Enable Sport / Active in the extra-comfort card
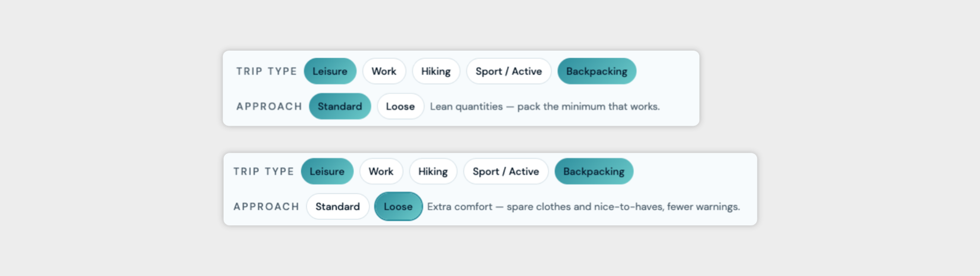980x276 pixels. [x=506, y=171]
